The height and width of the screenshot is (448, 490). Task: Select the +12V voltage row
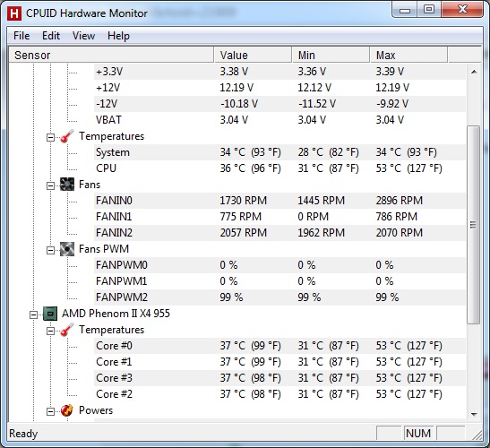coord(279,88)
